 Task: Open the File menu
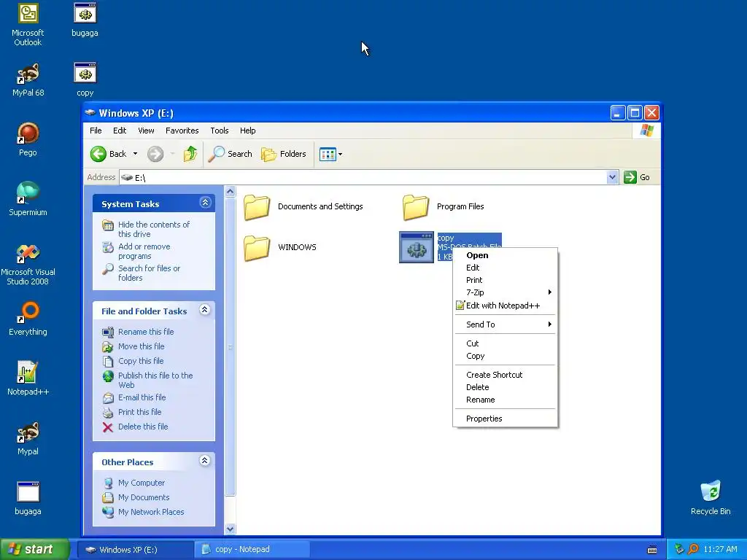click(96, 131)
